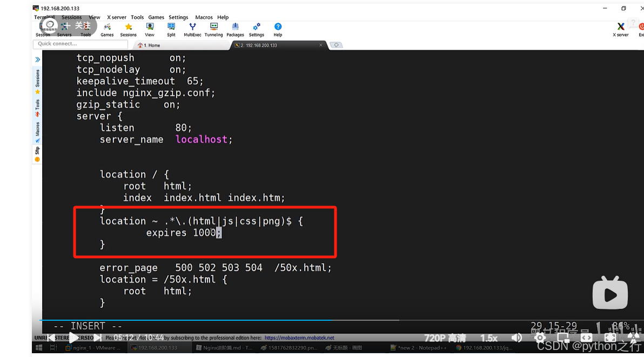644x357 pixels.
Task: Open the Sftp sidebar tab
Action: tap(37, 154)
